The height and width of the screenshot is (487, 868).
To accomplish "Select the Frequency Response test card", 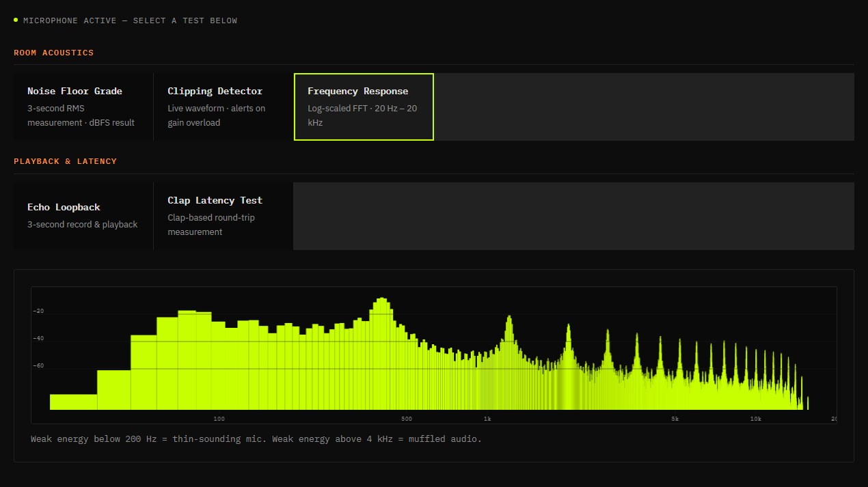I will click(364, 107).
